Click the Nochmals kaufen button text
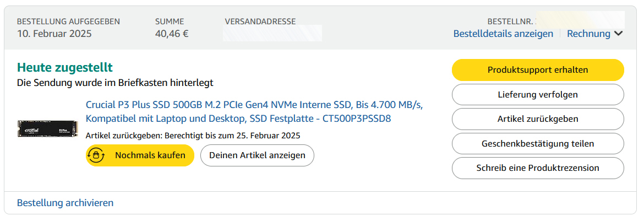Viewport: 644px width, 221px height. [150, 155]
